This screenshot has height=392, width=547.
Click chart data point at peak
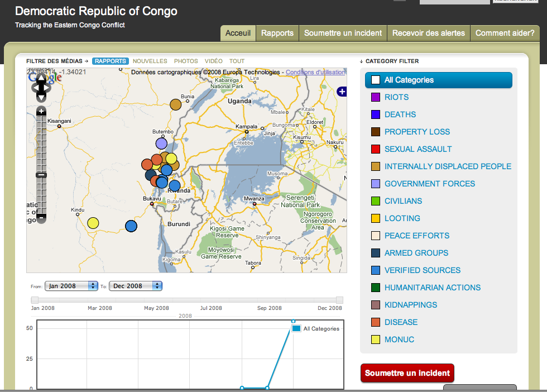tap(294, 321)
